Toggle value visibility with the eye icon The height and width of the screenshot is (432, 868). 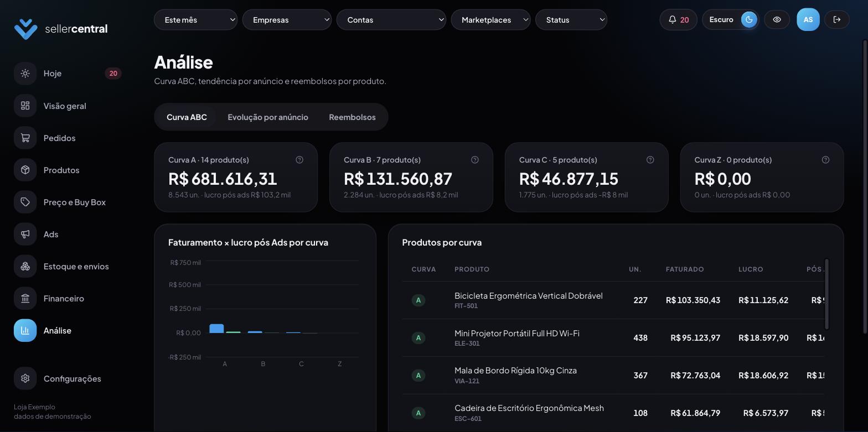pos(777,20)
